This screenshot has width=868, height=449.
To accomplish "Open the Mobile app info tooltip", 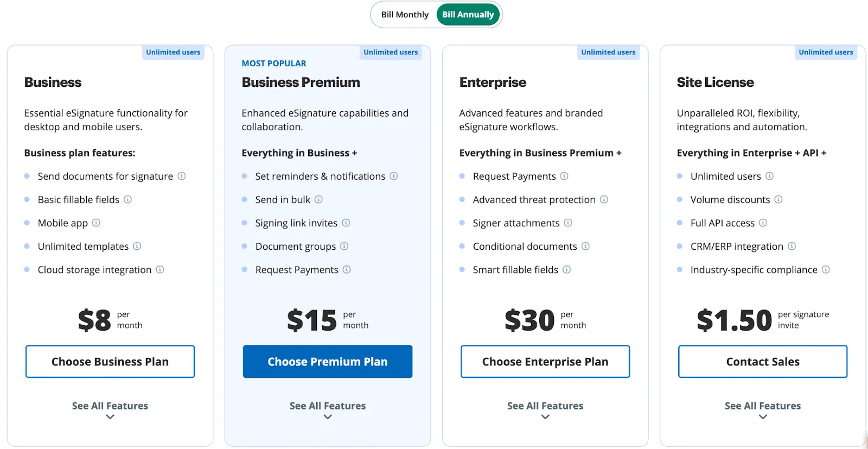I will pos(97,223).
